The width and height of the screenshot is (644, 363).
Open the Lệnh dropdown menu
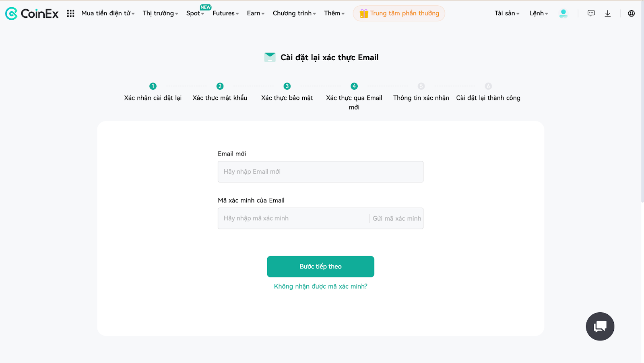tap(539, 13)
